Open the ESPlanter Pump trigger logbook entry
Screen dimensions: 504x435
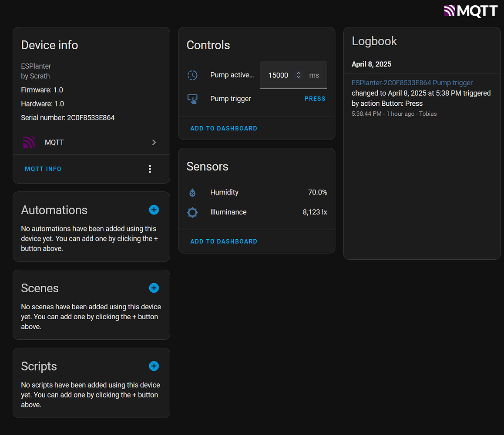(412, 83)
